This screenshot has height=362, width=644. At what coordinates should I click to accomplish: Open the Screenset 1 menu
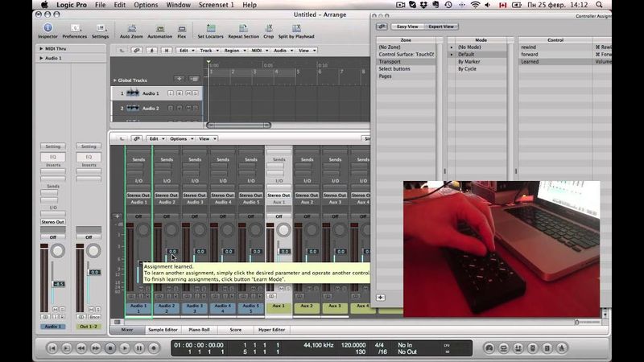[216, 5]
